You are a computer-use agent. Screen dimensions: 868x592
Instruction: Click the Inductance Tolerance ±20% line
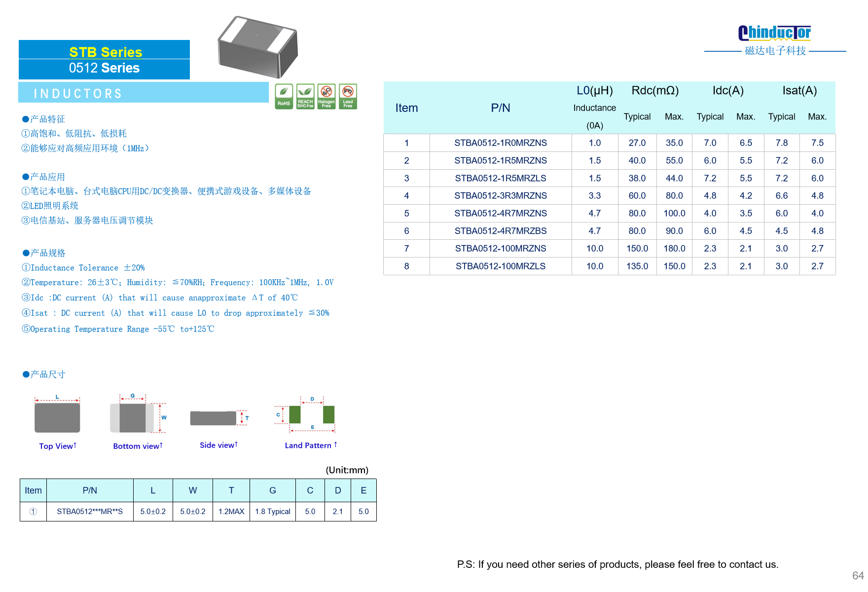point(83,268)
